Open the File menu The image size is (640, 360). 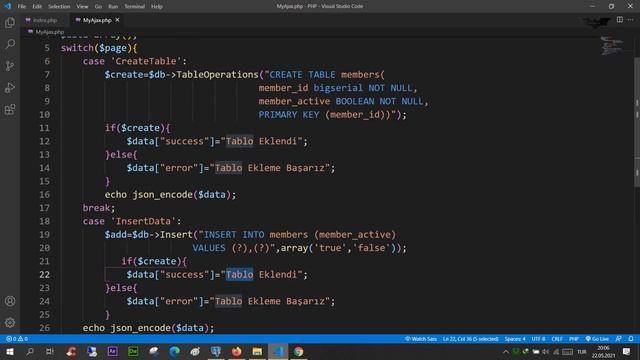[x=22, y=7]
